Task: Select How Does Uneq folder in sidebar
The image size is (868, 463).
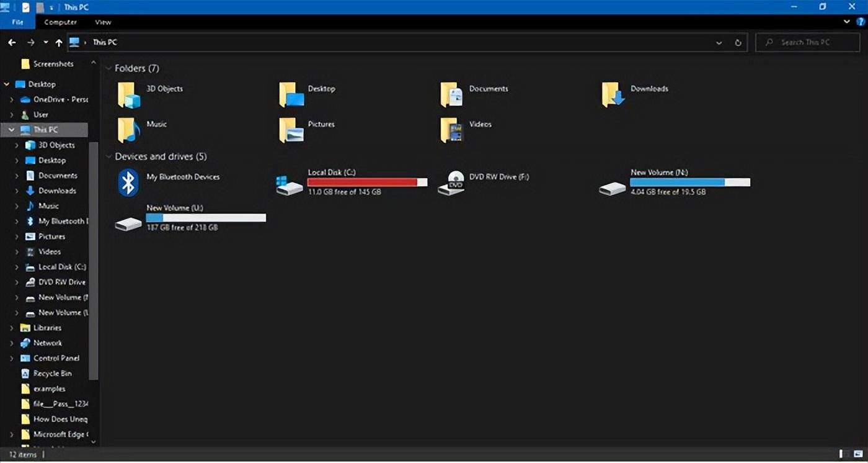Action: coord(54,419)
